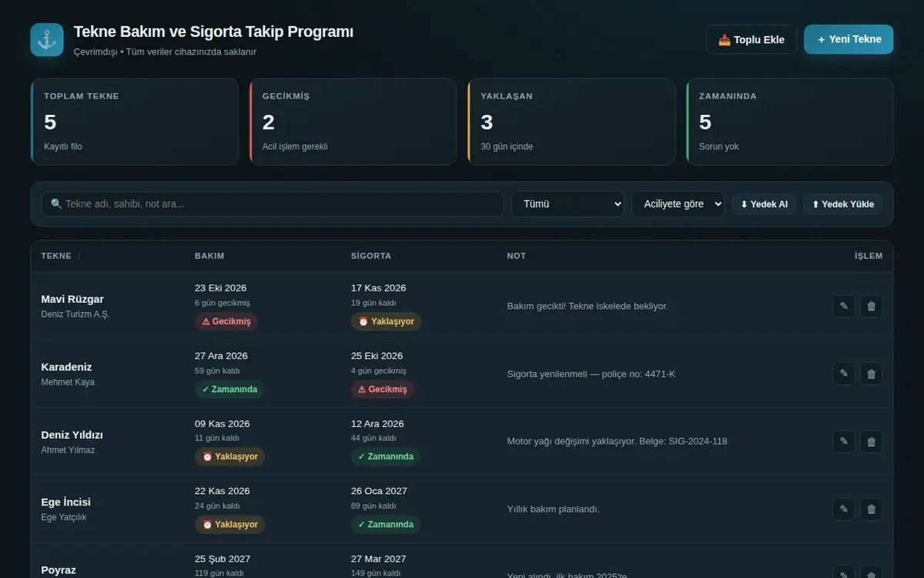
Task: Download a backup with Yedek Al
Action: click(764, 204)
